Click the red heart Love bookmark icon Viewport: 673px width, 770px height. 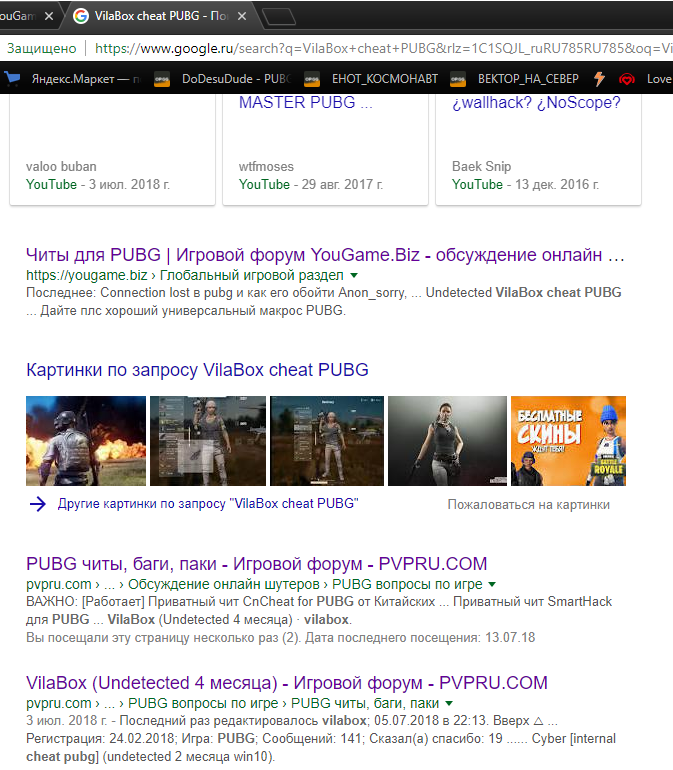pyautogui.click(x=626, y=79)
